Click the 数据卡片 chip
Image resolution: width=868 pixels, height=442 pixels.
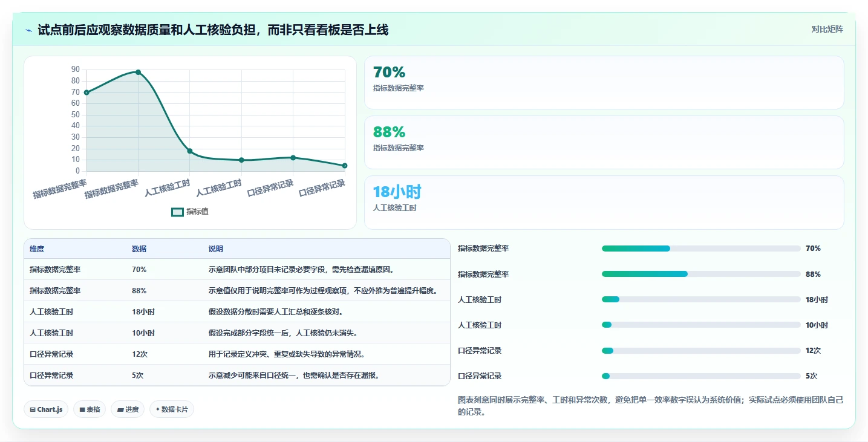[x=172, y=409]
